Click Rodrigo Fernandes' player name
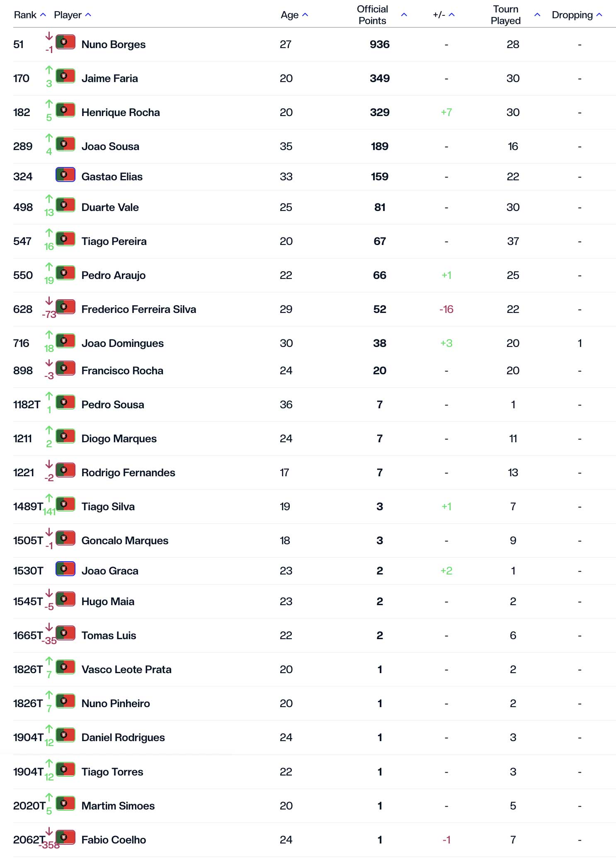The width and height of the screenshot is (616, 858). tap(128, 473)
